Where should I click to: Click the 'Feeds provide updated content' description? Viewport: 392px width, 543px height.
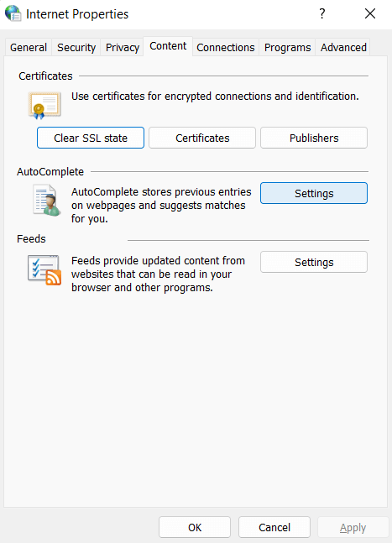coord(158,274)
